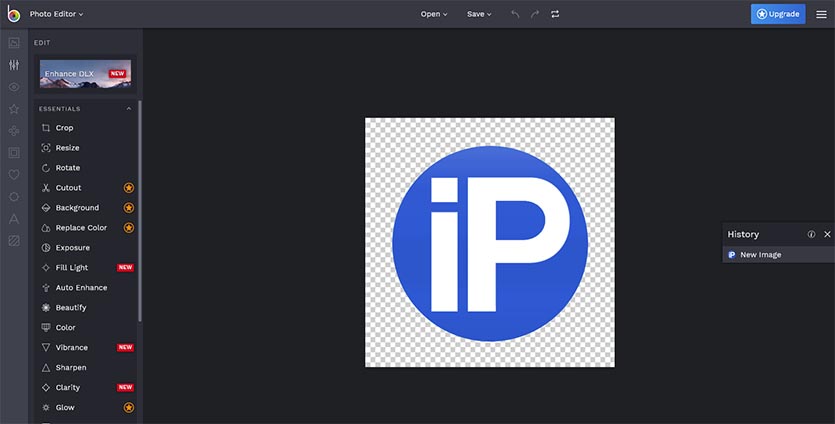This screenshot has height=424, width=835.
Task: Open the Clarity tool
Action: (x=85, y=388)
